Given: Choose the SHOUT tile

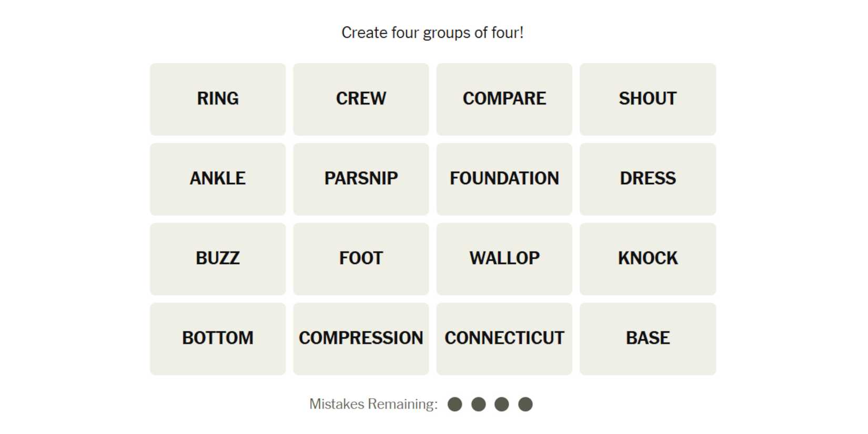Looking at the screenshot, I should tap(648, 99).
